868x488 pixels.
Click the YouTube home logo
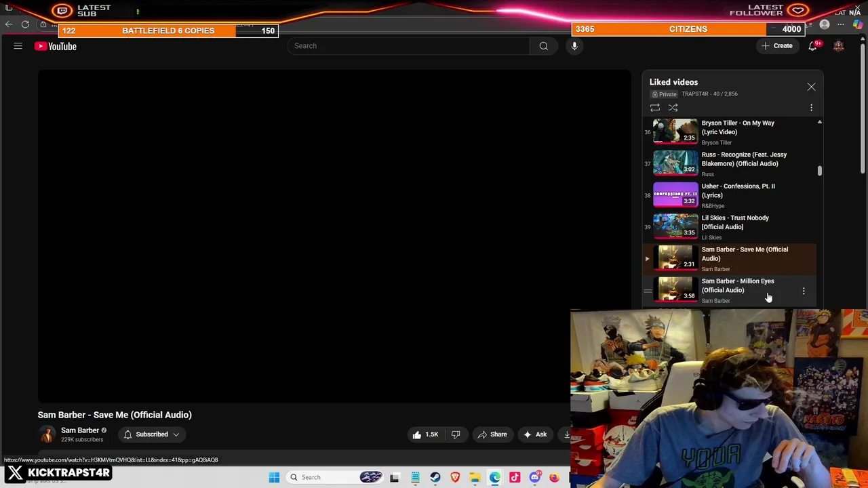click(56, 46)
